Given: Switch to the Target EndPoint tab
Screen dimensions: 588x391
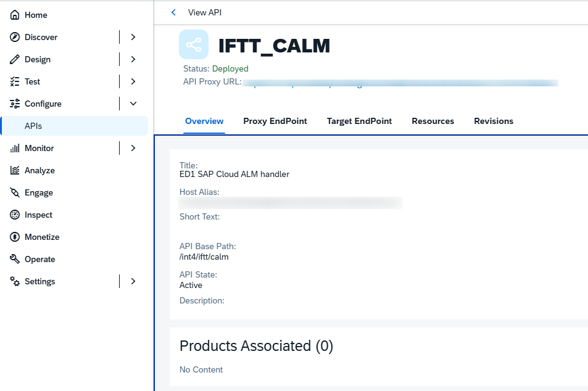Looking at the screenshot, I should (x=359, y=121).
